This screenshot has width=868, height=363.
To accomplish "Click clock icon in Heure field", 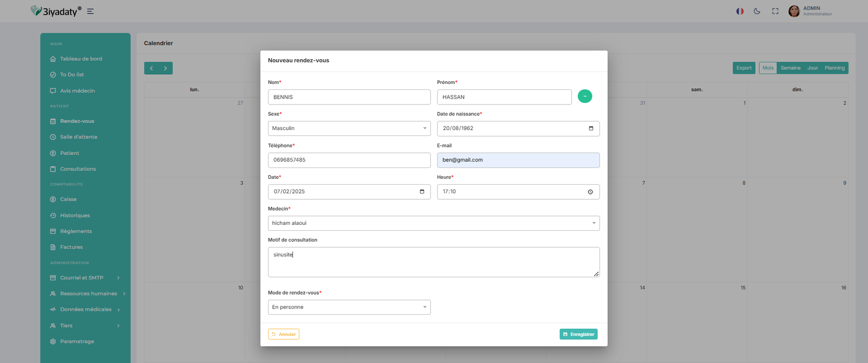I will [x=590, y=192].
